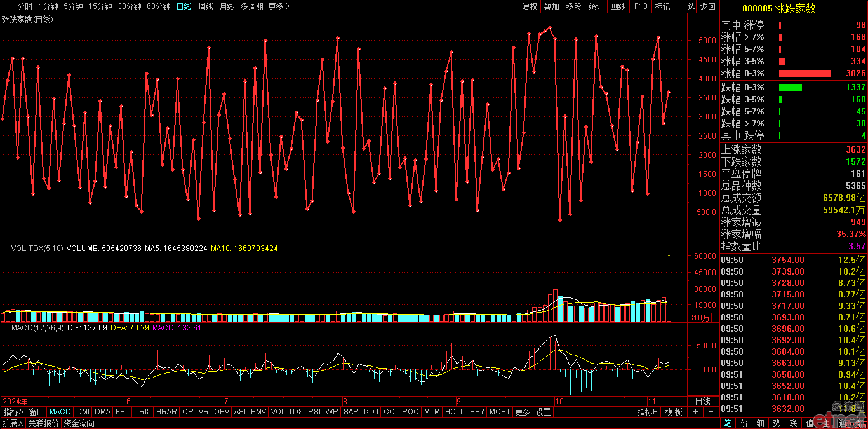Select the BOLL indicator
The width and height of the screenshot is (868, 429).
click(x=455, y=412)
